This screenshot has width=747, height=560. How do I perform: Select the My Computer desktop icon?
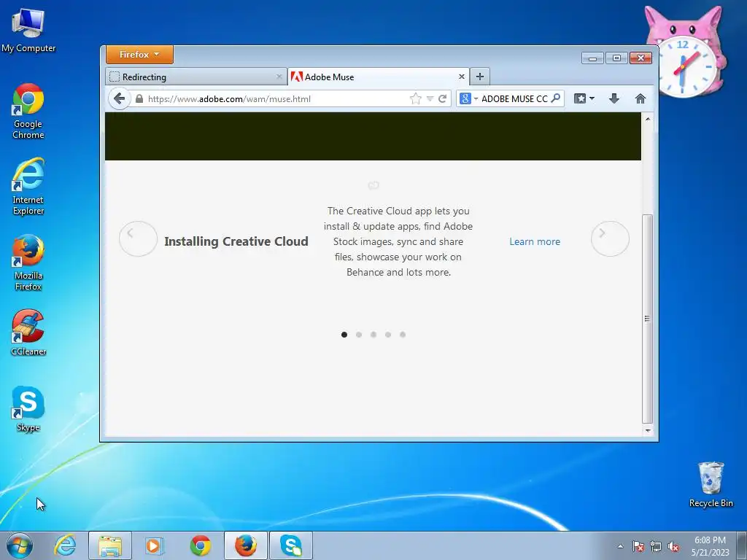point(28,30)
